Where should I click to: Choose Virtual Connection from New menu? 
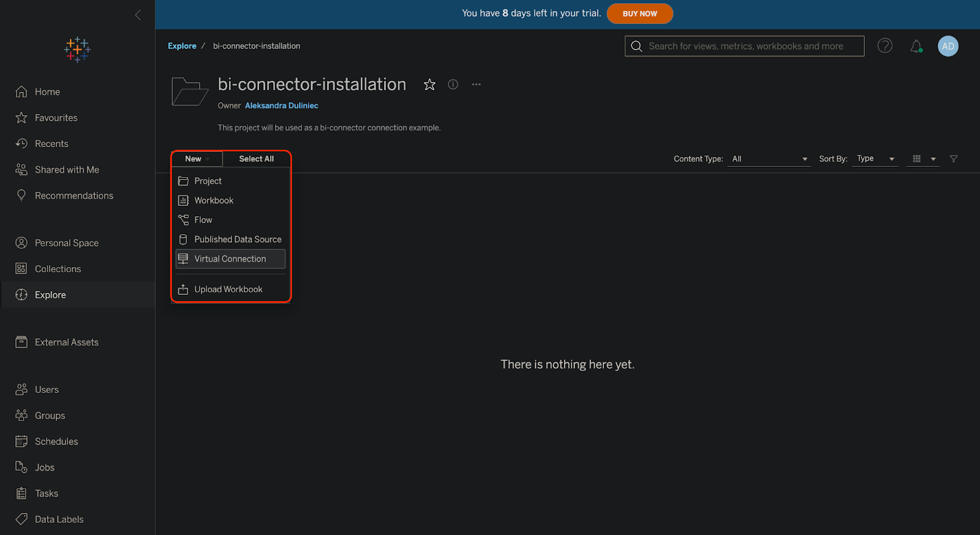coord(230,259)
